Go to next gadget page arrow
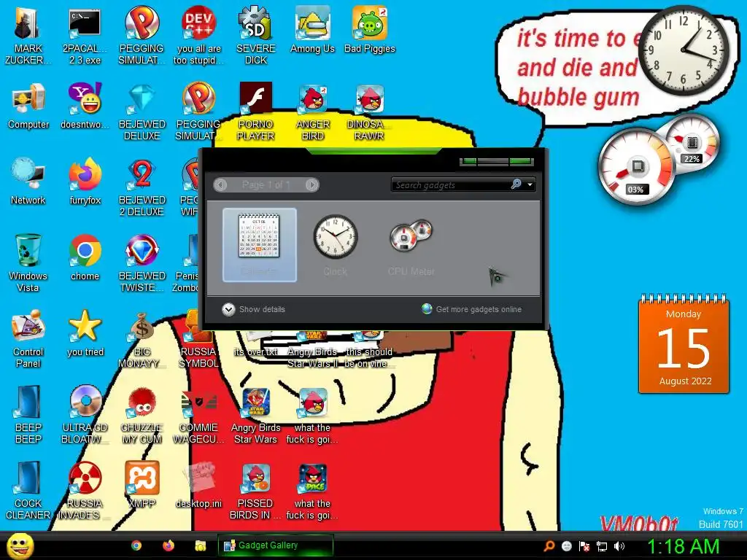This screenshot has height=560, width=747. pyautogui.click(x=311, y=184)
